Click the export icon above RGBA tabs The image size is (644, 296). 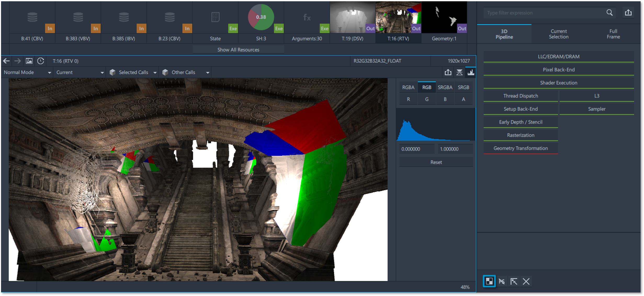coord(448,73)
